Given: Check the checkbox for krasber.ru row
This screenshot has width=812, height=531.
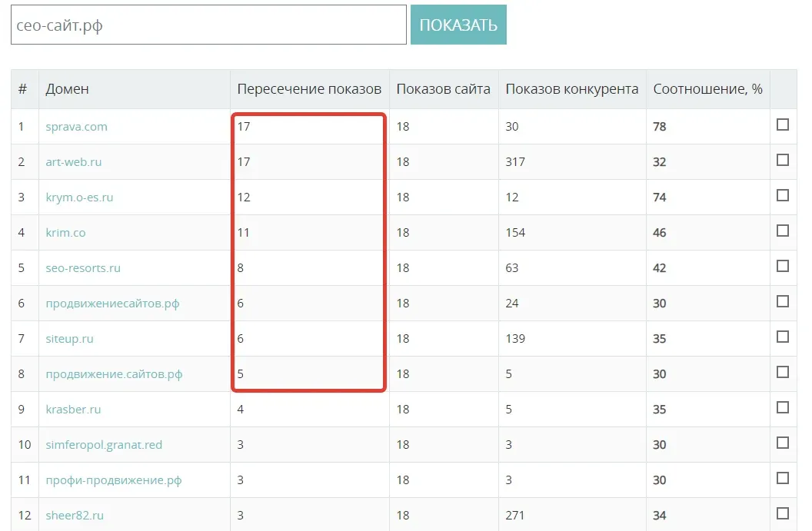Looking at the screenshot, I should point(783,407).
